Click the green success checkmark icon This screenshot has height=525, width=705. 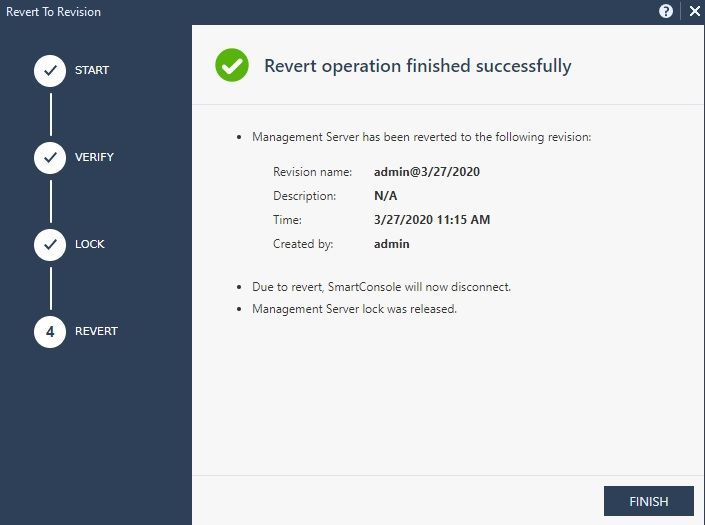pyautogui.click(x=232, y=65)
